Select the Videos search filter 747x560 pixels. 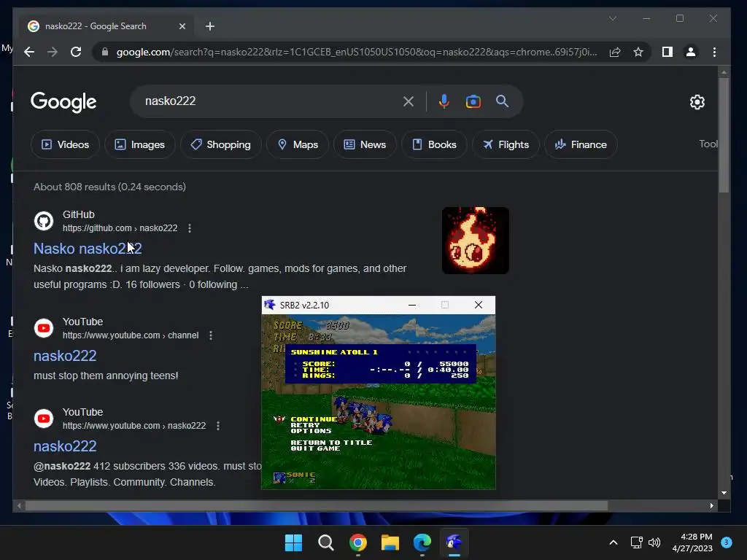65,144
